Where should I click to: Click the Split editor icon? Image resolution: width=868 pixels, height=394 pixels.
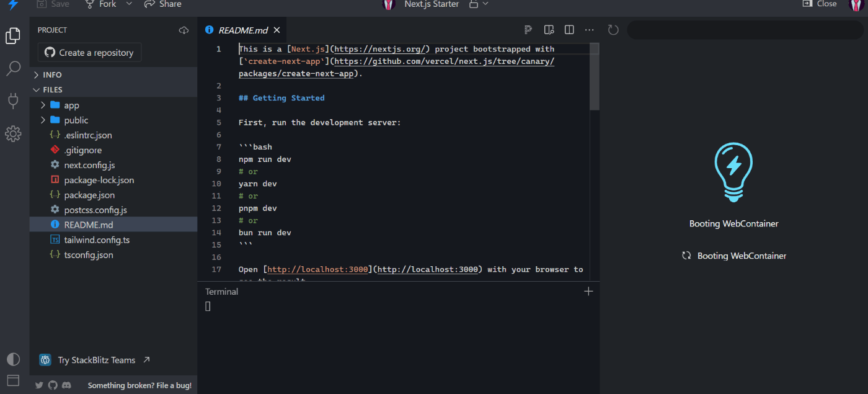[569, 30]
